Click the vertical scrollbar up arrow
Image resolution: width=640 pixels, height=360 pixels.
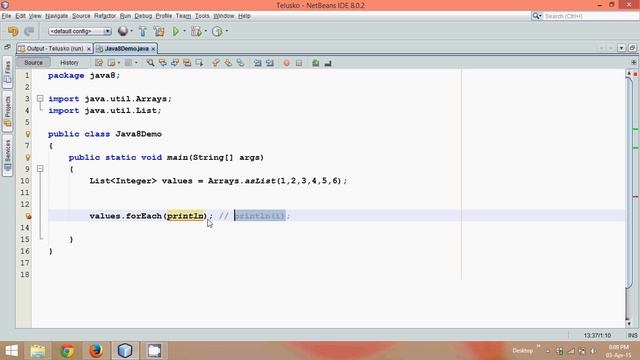(629, 73)
